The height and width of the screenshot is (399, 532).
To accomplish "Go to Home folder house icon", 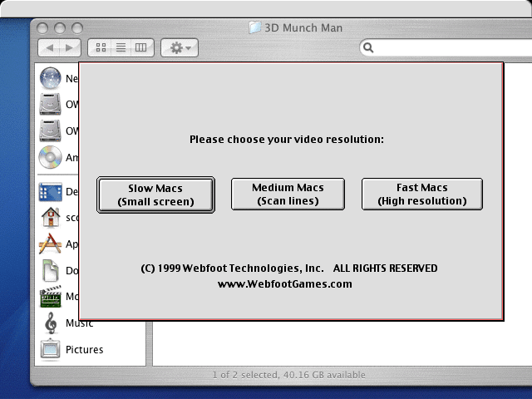I will click(51, 218).
